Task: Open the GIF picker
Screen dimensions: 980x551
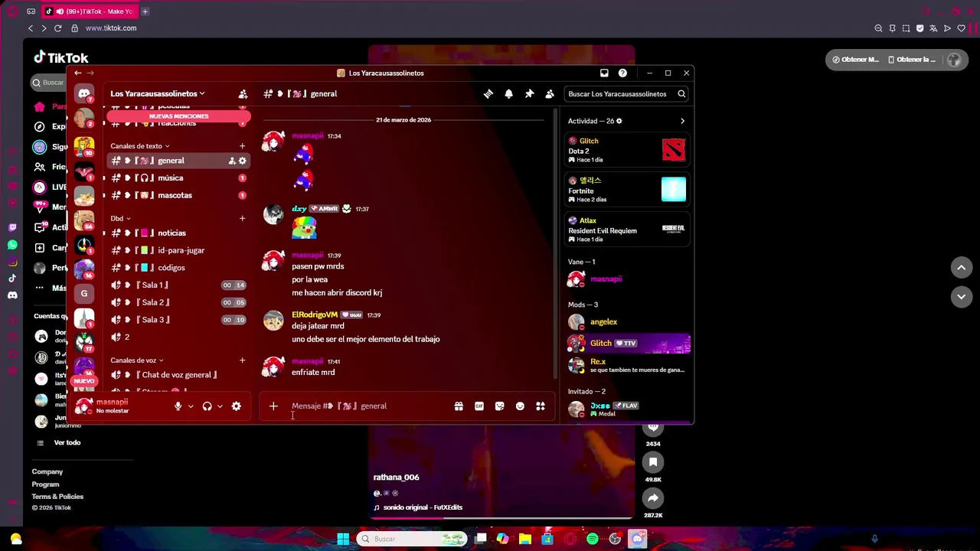Action: pos(479,406)
